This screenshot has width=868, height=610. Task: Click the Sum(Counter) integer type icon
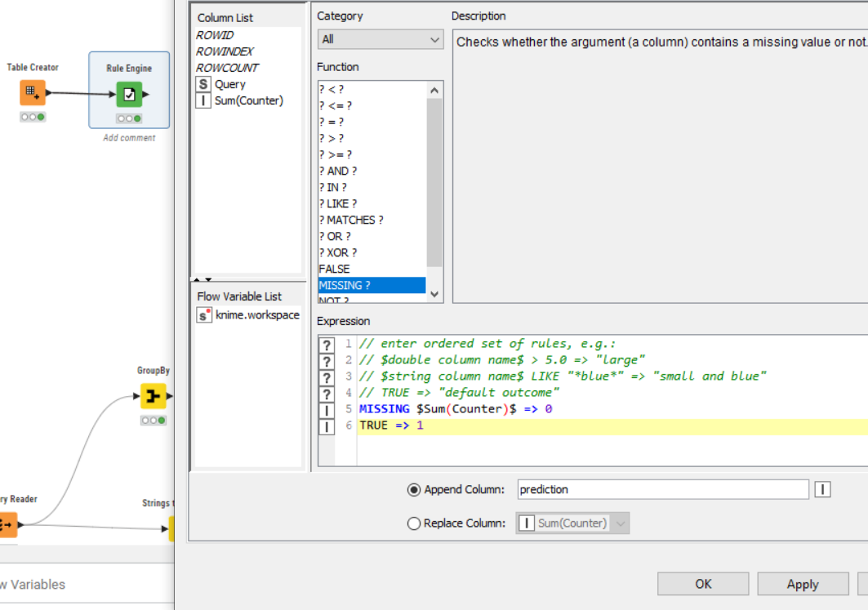point(203,100)
